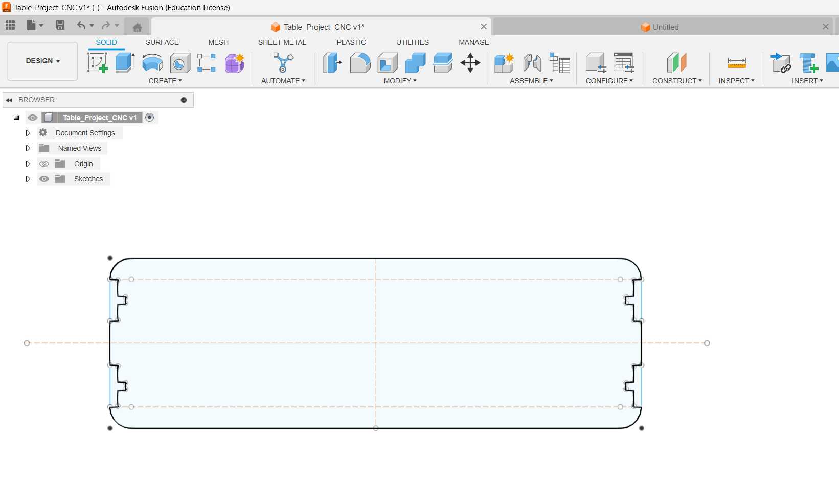The width and height of the screenshot is (839, 504).
Task: Open the INSPECT dropdown menu
Action: click(737, 81)
